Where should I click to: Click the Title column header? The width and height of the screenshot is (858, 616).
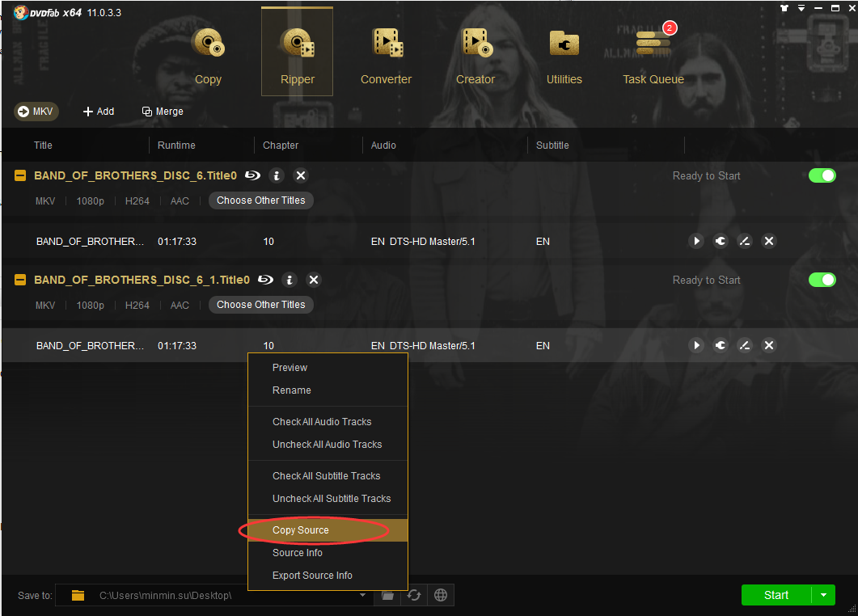point(43,146)
